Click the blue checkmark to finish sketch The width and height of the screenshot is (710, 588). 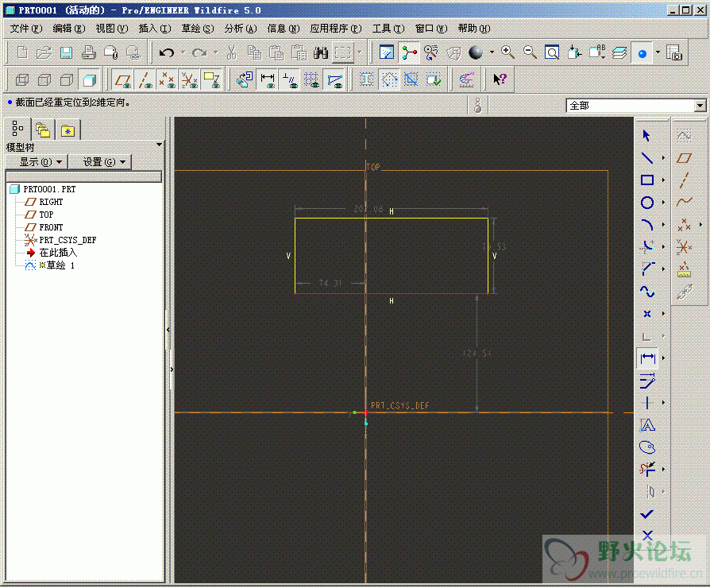[x=647, y=514]
